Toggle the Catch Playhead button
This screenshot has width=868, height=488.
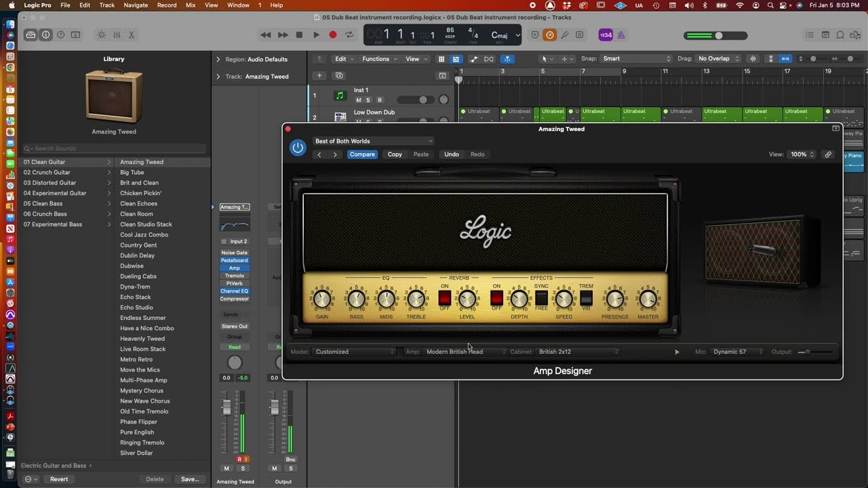507,59
